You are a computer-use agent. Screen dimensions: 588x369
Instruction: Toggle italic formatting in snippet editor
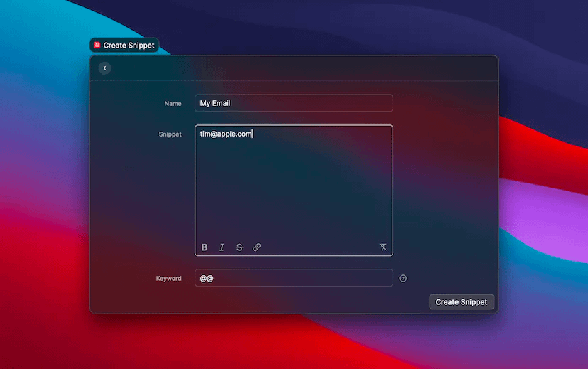[222, 247]
